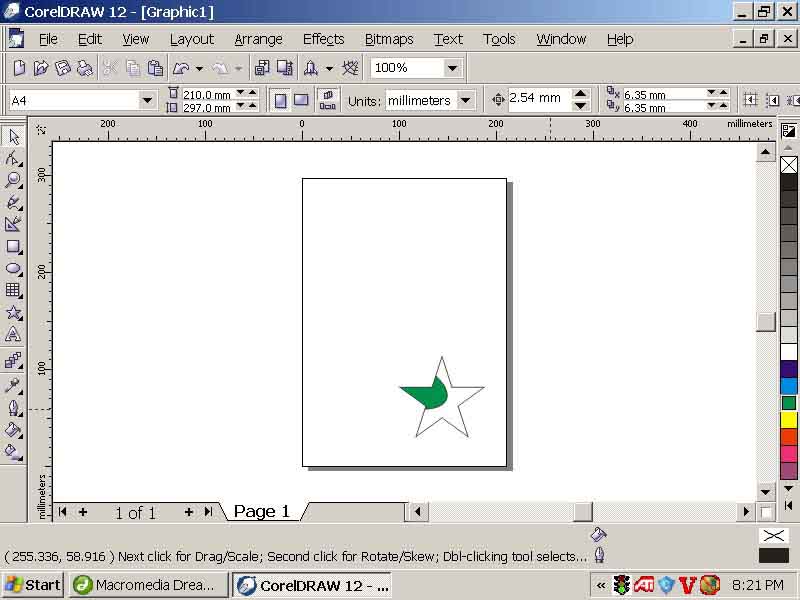800x600 pixels.
Task: Open the Arrange menu
Action: click(258, 39)
